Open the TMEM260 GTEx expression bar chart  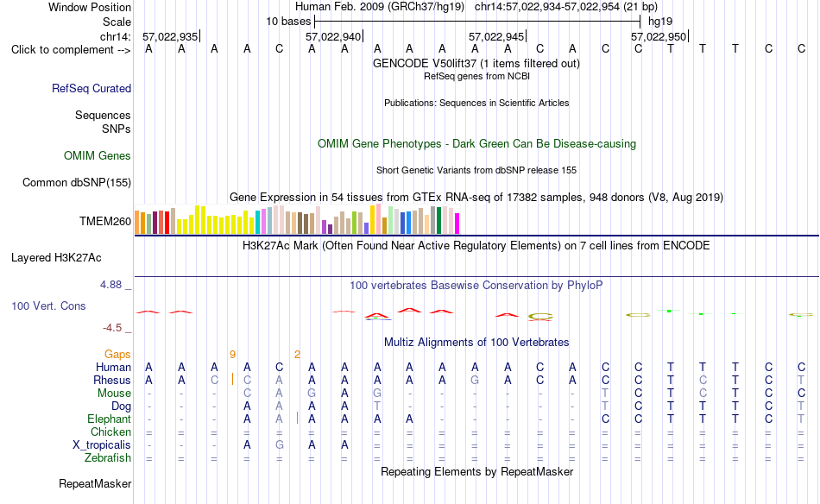click(x=297, y=219)
